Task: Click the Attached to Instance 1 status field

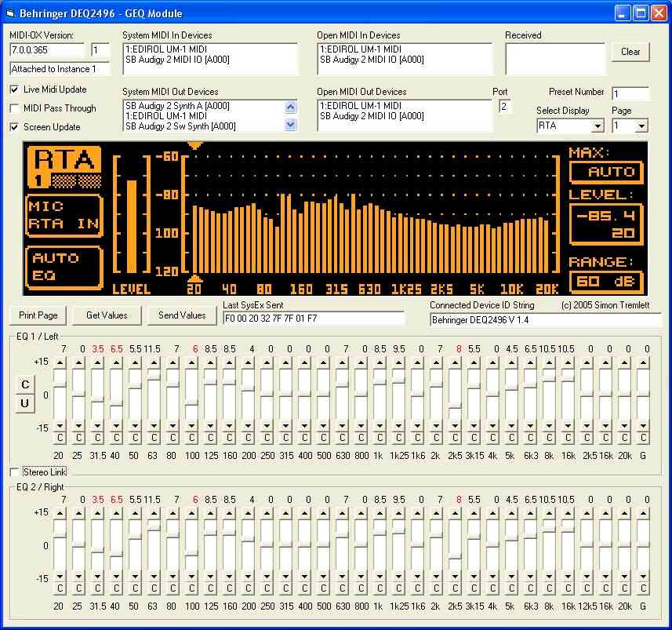Action: coord(60,68)
